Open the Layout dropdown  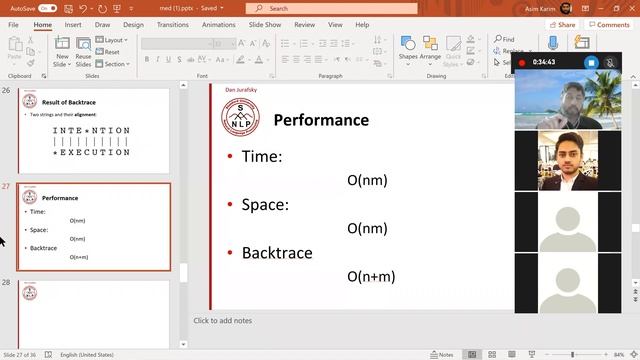point(111,40)
